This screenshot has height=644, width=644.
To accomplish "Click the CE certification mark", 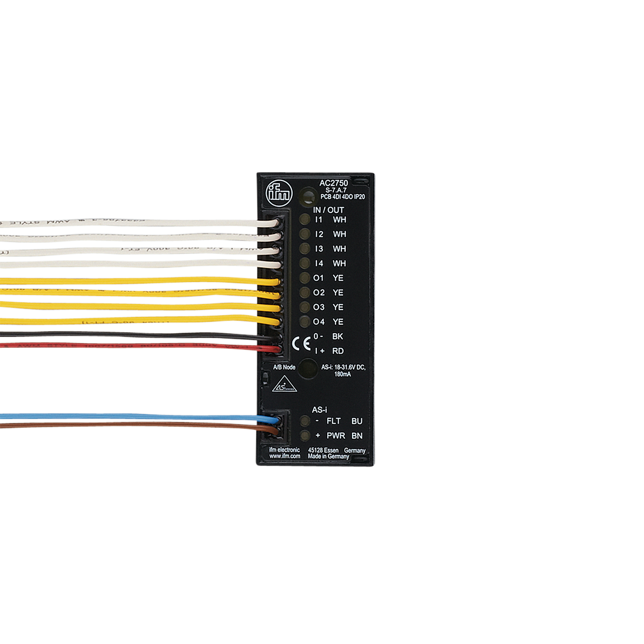I will [301, 343].
